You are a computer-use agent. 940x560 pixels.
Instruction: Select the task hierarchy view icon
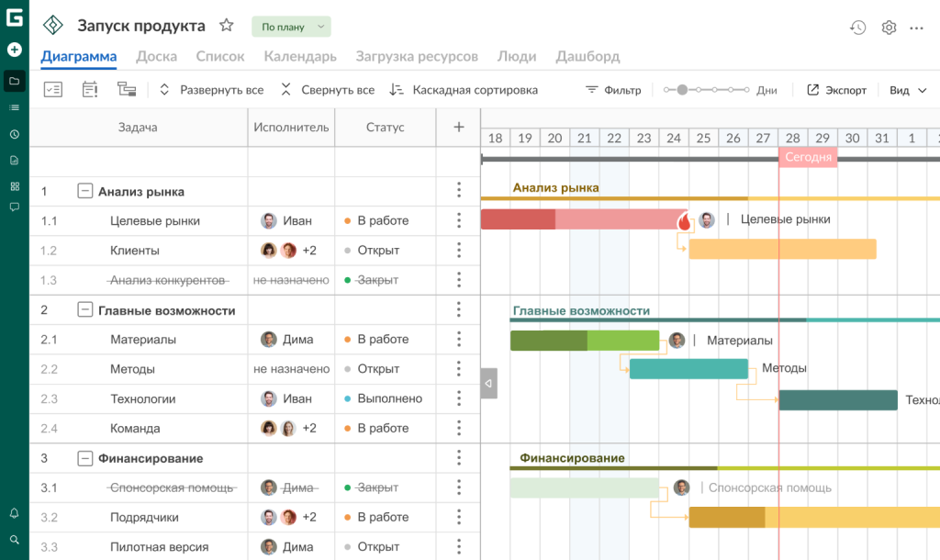click(x=127, y=89)
